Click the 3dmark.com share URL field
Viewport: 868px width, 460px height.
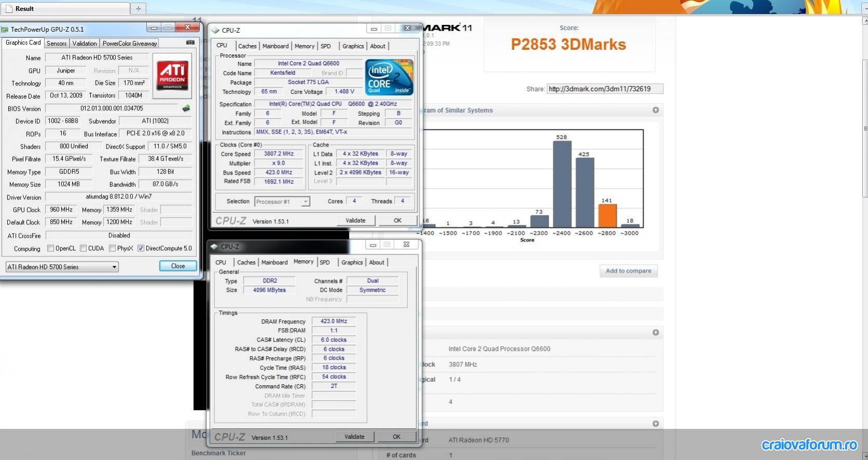click(605, 89)
